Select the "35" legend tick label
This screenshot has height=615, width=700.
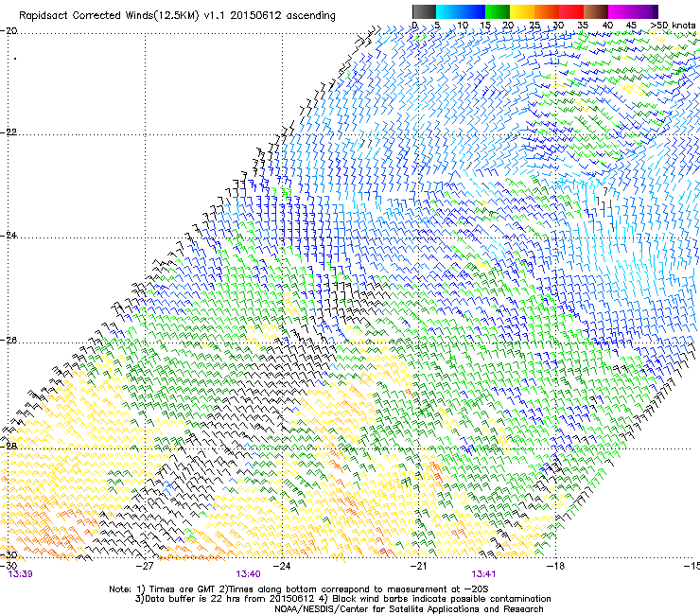pos(583,26)
